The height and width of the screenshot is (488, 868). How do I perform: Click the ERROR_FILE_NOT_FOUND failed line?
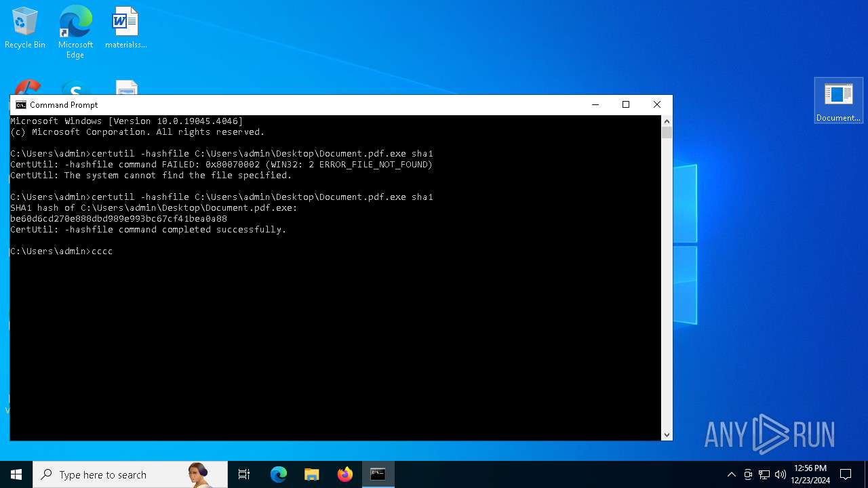tap(221, 165)
